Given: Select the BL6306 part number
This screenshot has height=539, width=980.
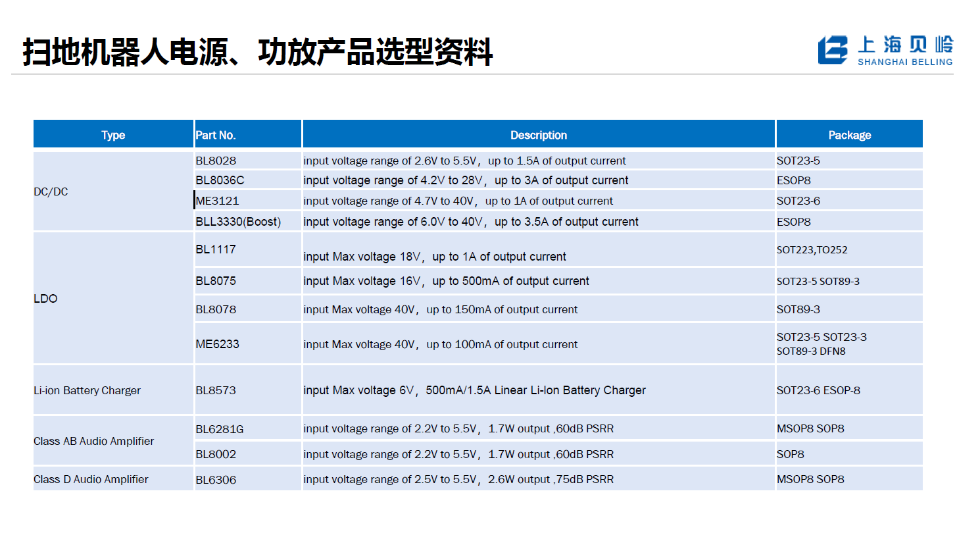Looking at the screenshot, I should [216, 480].
